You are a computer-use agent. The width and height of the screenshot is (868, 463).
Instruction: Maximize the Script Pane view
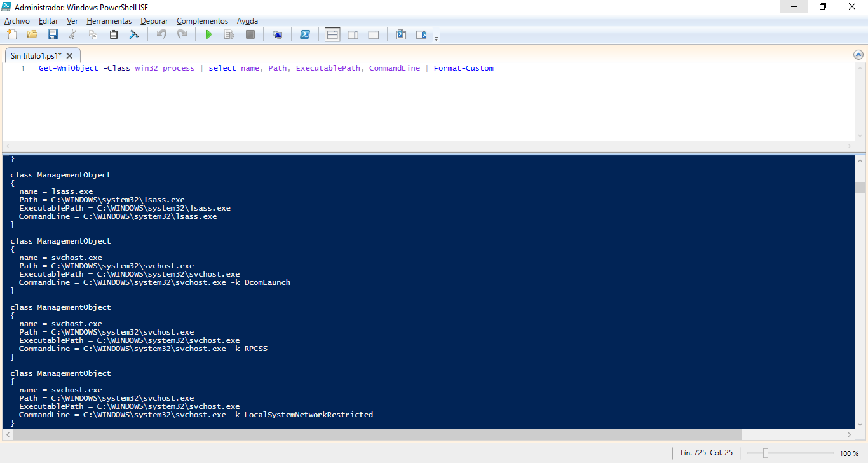coord(374,34)
